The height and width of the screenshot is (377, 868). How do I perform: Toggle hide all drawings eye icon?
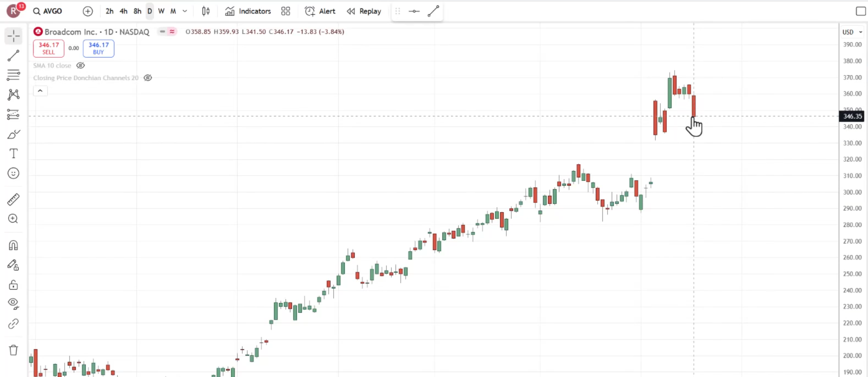tap(14, 303)
